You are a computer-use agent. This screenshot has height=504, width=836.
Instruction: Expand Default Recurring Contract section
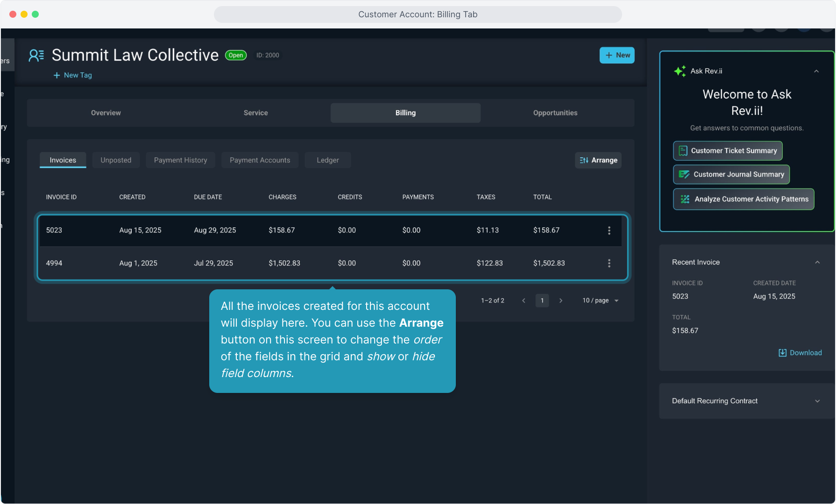(817, 401)
